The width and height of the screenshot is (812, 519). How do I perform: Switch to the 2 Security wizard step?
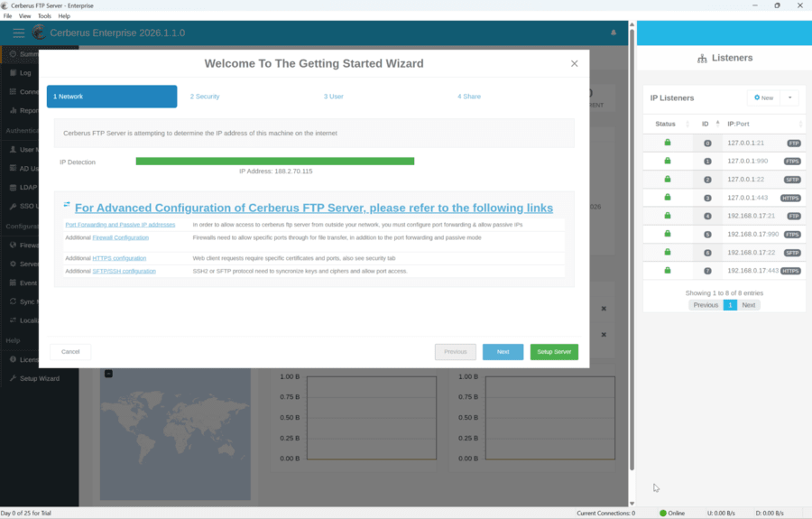click(205, 97)
